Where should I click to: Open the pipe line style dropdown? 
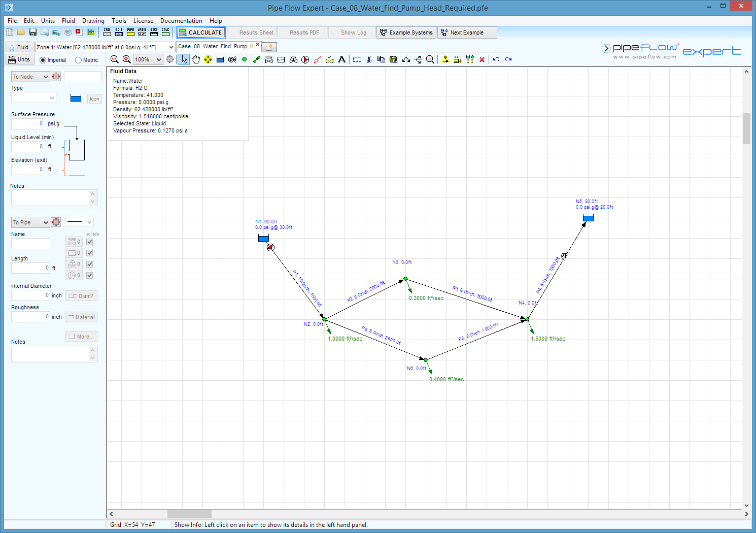[79, 222]
